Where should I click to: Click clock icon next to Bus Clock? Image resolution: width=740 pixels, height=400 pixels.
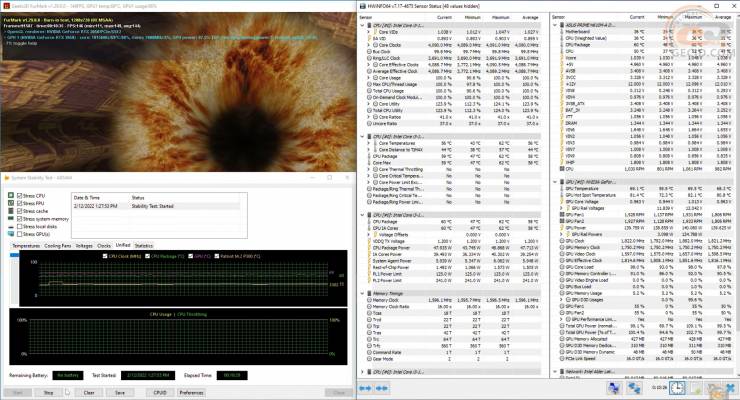click(x=370, y=51)
